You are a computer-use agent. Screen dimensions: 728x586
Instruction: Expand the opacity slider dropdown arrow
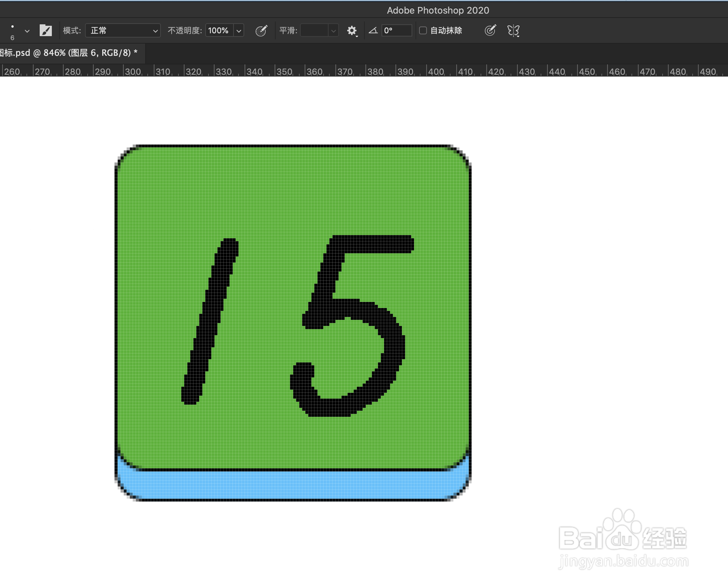tap(239, 31)
